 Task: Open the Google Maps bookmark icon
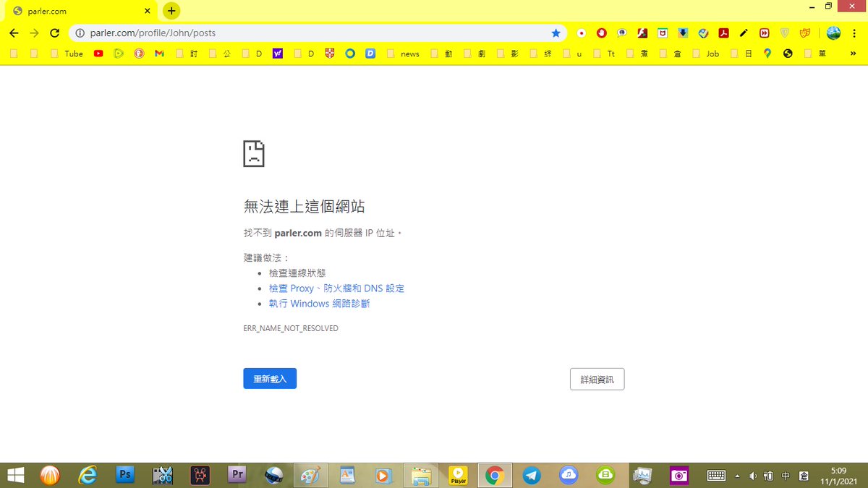[768, 53]
